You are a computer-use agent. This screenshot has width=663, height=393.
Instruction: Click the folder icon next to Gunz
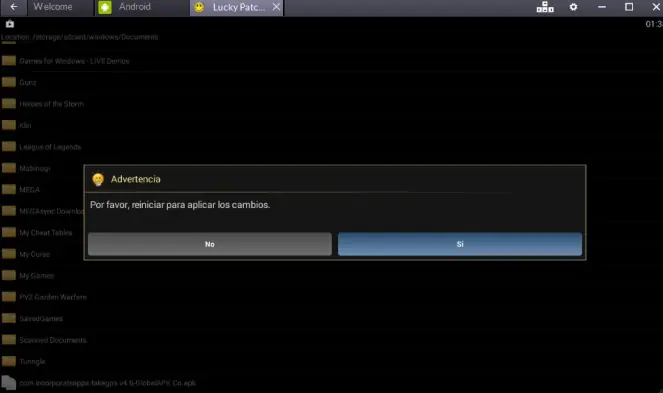click(8, 82)
